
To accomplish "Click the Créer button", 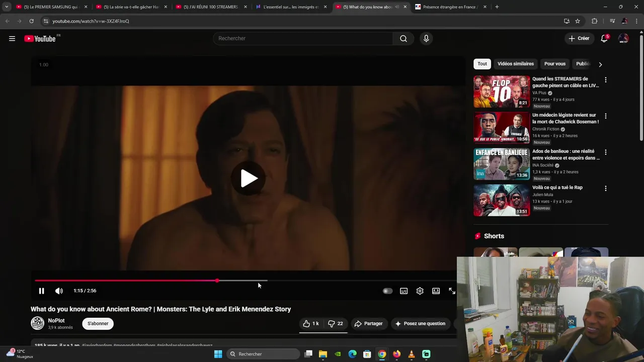I will pos(579,39).
